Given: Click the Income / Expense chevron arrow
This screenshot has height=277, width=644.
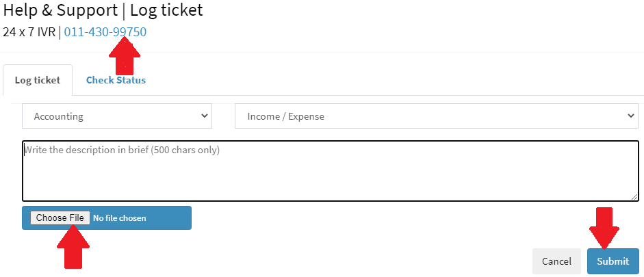Looking at the screenshot, I should pyautogui.click(x=631, y=116).
